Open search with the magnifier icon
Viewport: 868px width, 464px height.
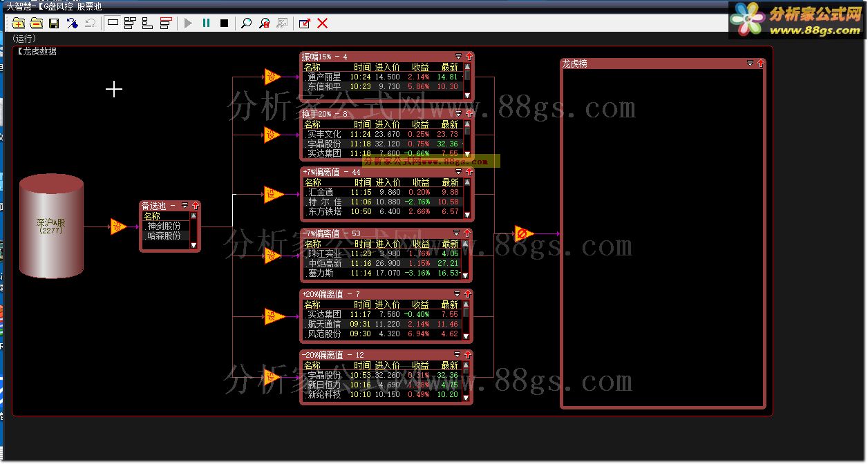pos(246,23)
